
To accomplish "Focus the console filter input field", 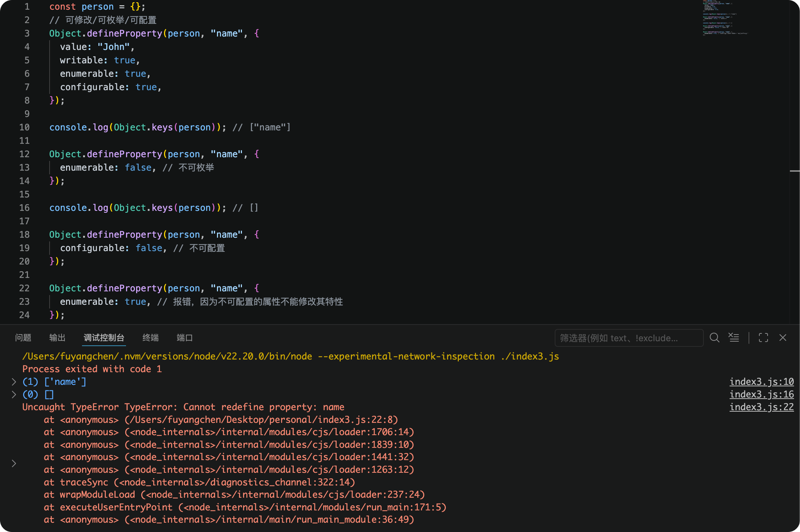I will click(629, 338).
